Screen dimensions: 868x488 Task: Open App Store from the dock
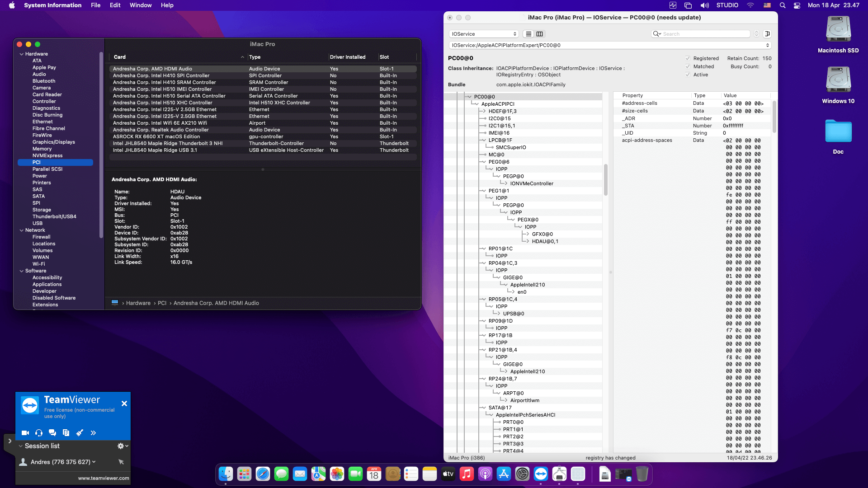504,474
